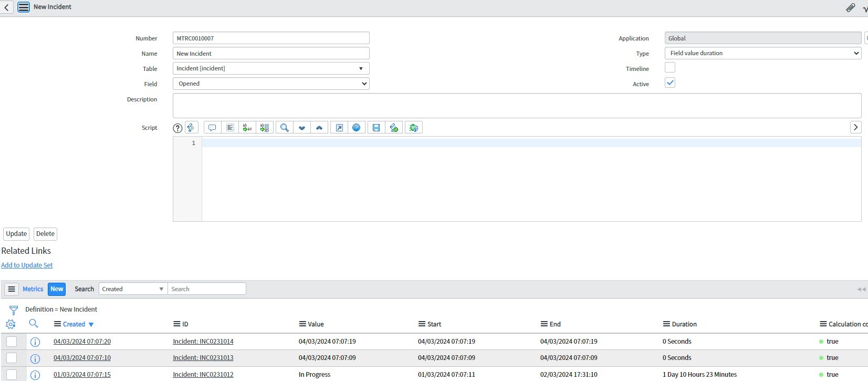Image resolution: width=868 pixels, height=381 pixels.
Task: Click the breadcrumb Definition = New Incident
Action: click(x=61, y=310)
